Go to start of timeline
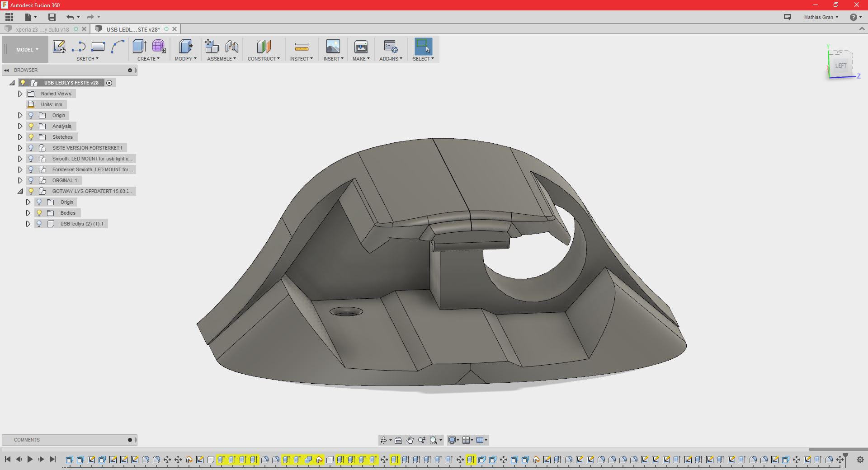868x470 pixels. [8, 459]
